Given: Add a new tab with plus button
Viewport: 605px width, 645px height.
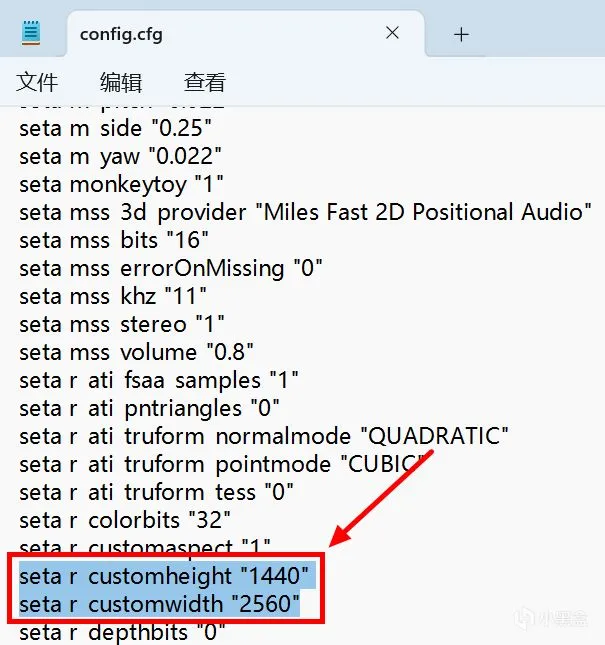Looking at the screenshot, I should pyautogui.click(x=461, y=34).
